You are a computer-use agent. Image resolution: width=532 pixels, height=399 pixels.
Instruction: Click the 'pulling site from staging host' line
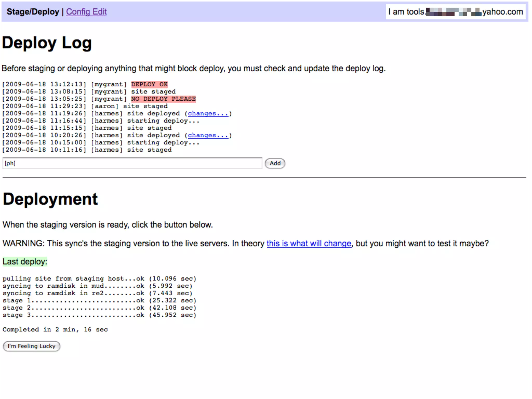click(99, 279)
